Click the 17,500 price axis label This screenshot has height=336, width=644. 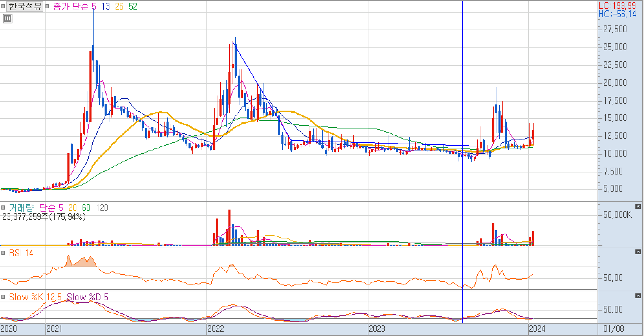(x=615, y=100)
